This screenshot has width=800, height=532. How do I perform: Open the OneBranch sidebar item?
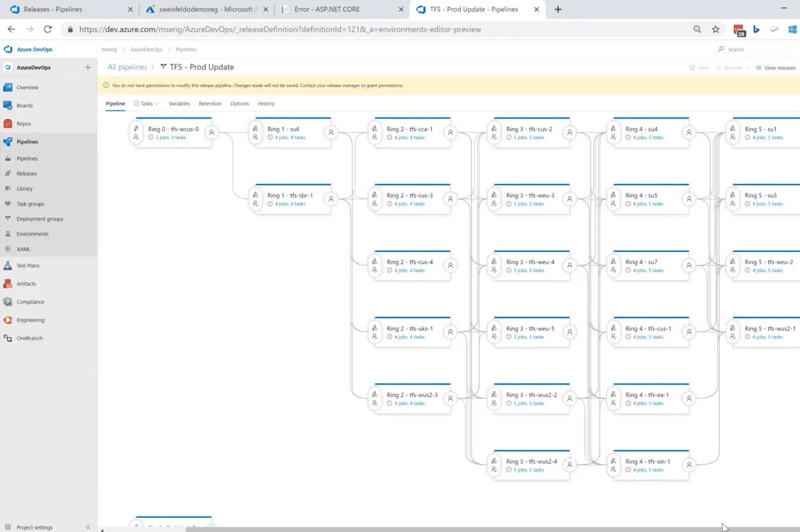coord(30,338)
